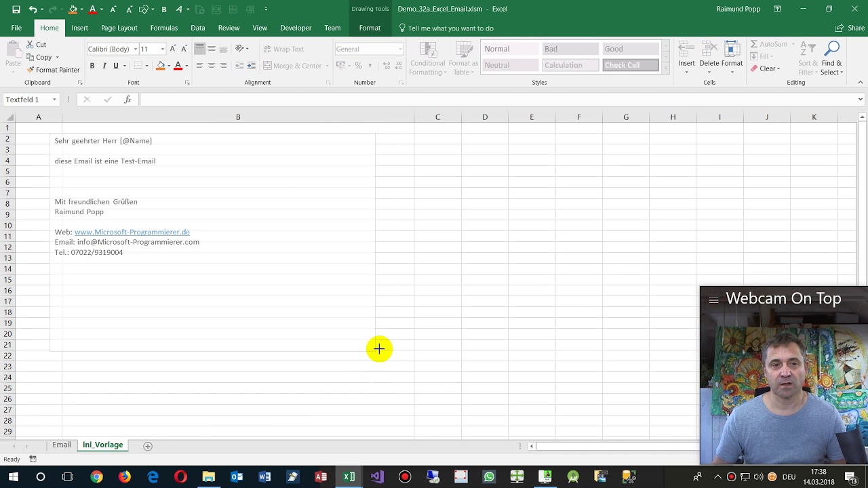
Task: Expand the Name Box dropdown
Action: pyautogui.click(x=54, y=100)
